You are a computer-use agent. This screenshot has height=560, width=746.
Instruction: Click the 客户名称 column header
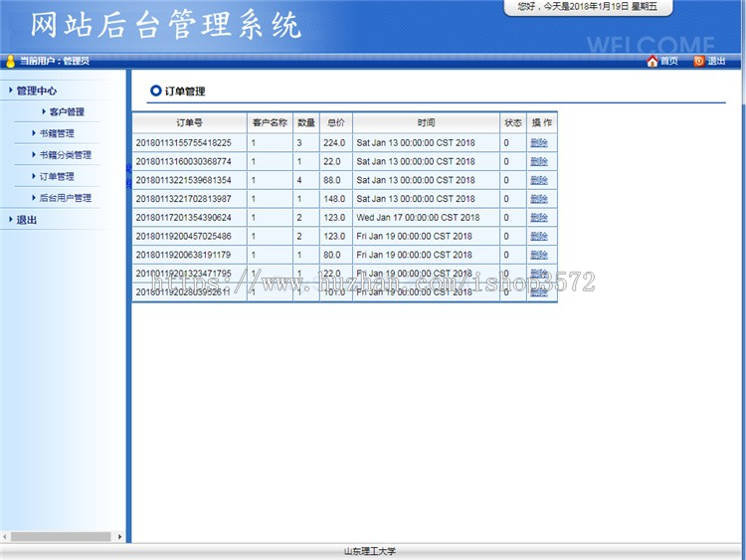tap(270, 122)
